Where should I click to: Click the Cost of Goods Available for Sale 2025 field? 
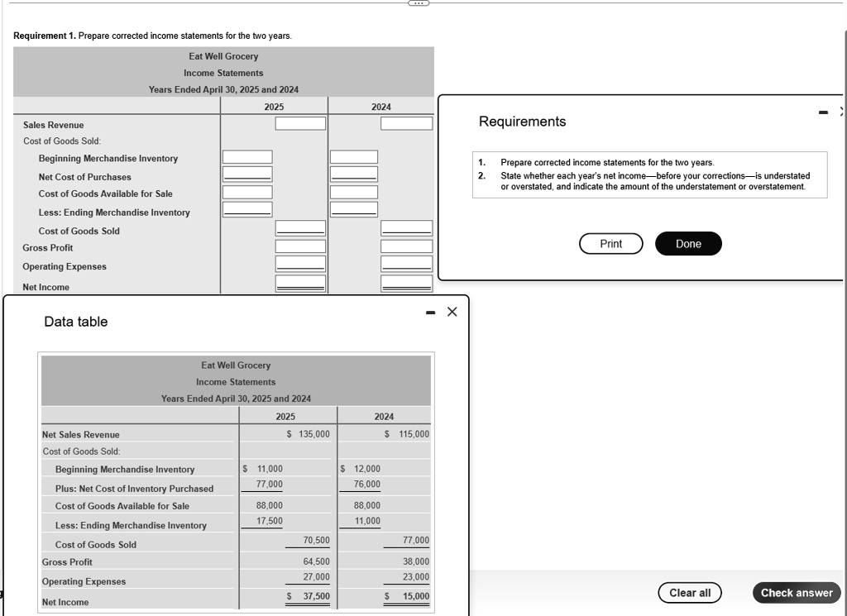(x=246, y=191)
